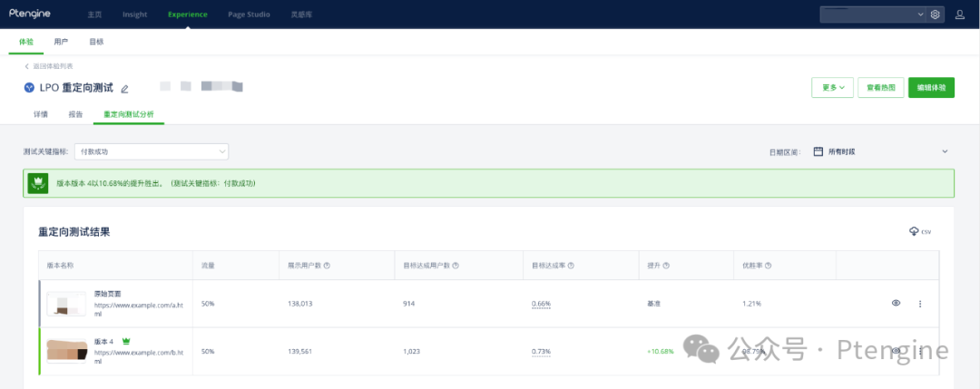Open the user account profile icon

(x=960, y=15)
